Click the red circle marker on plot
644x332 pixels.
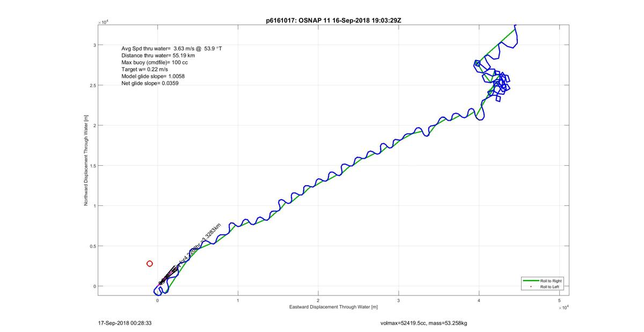(150, 263)
